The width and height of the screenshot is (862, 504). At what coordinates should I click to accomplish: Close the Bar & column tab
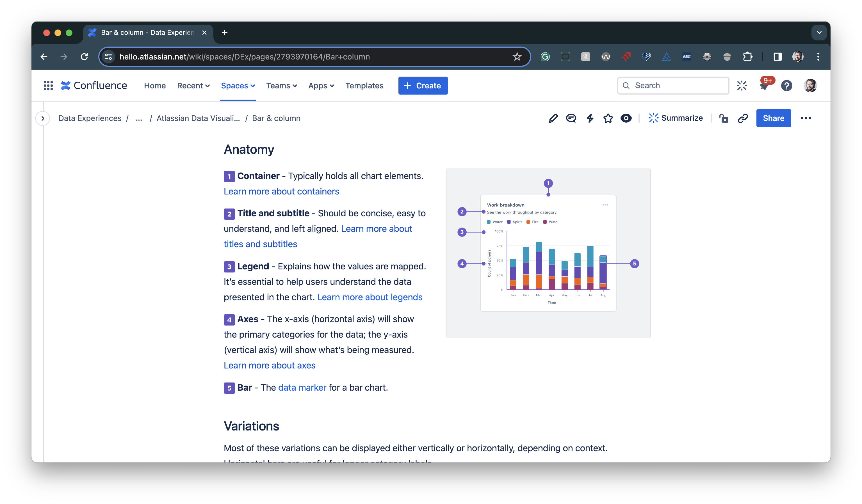click(204, 33)
